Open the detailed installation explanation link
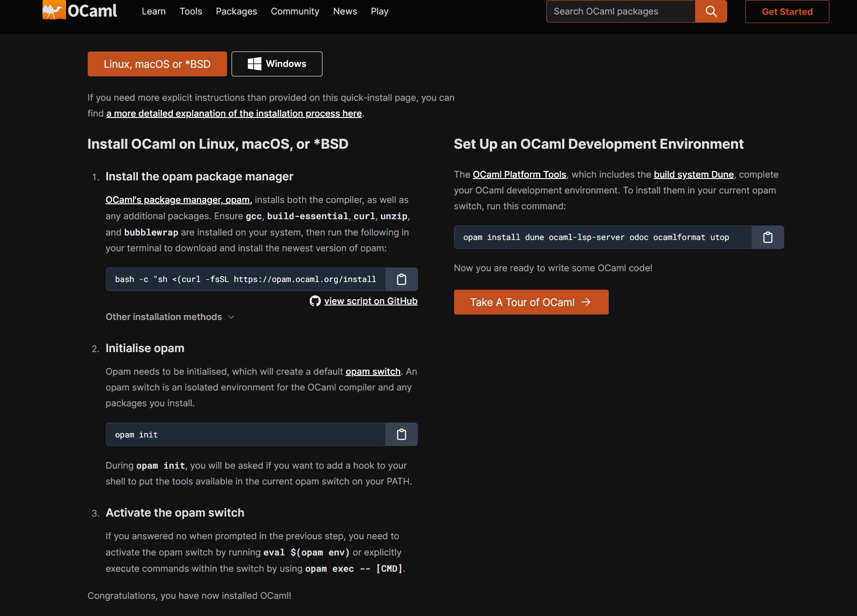Image resolution: width=857 pixels, height=616 pixels. tap(234, 113)
